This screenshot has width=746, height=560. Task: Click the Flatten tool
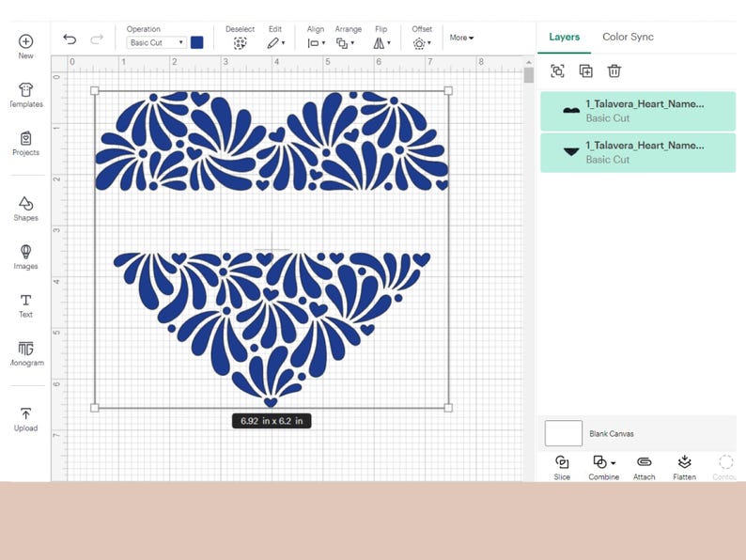(684, 468)
